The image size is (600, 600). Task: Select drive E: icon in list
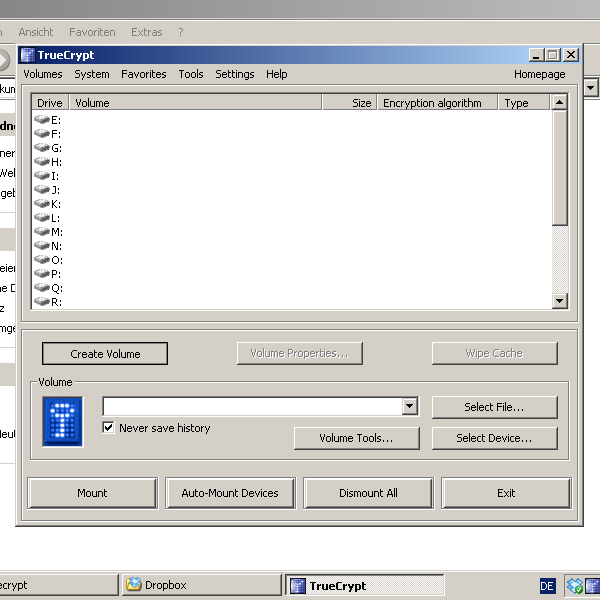pyautogui.click(x=42, y=119)
